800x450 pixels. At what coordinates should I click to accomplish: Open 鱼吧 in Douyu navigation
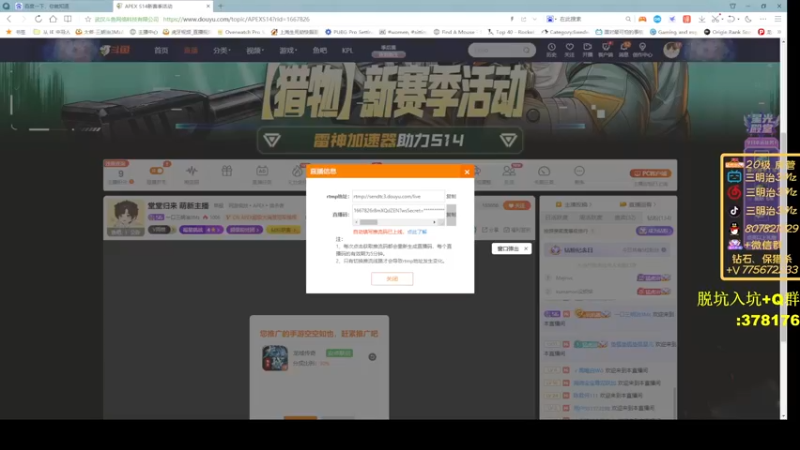click(320, 51)
